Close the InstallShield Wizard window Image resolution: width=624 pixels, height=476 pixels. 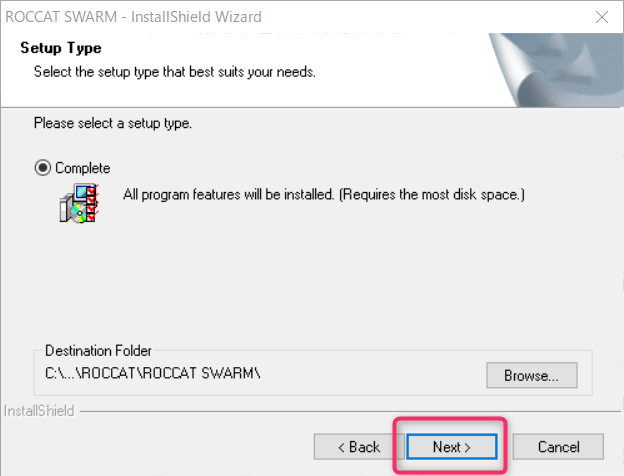click(601, 17)
